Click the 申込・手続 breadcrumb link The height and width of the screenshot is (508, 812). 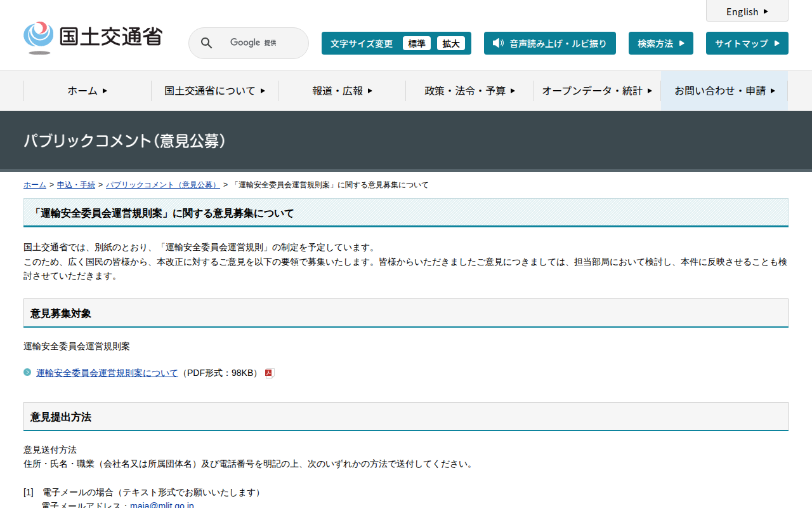(x=76, y=185)
